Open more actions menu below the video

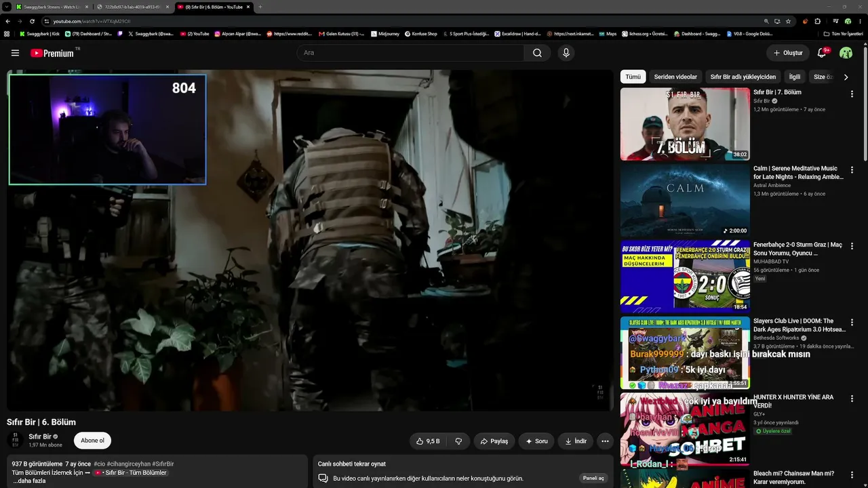(605, 441)
